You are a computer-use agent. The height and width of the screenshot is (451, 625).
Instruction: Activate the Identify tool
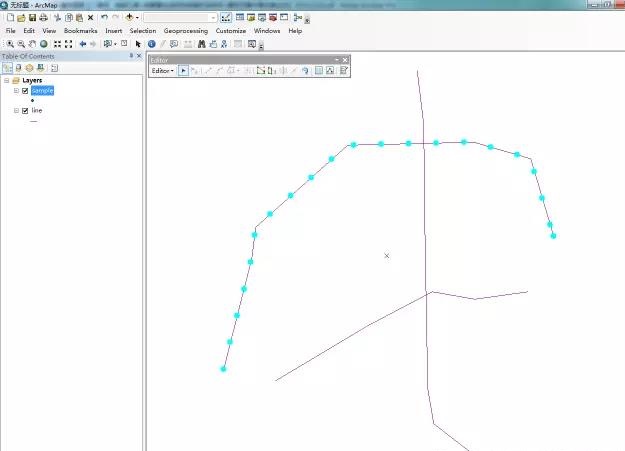(151, 44)
